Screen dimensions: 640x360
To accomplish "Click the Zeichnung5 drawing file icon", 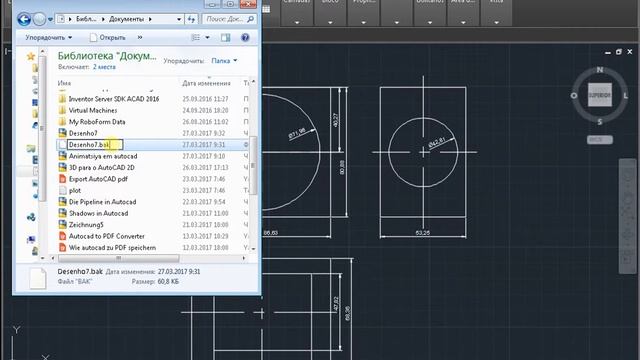I will [62, 224].
